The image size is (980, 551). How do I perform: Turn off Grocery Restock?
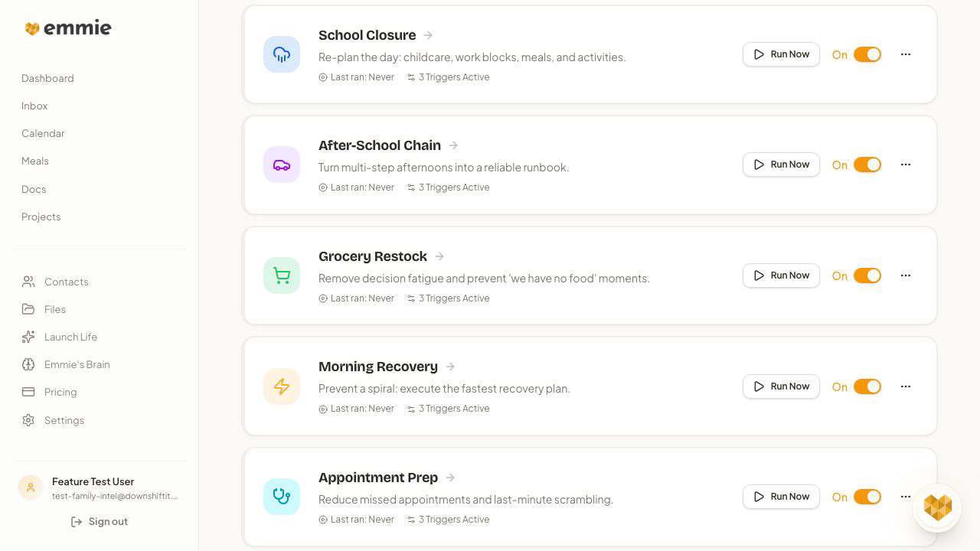pos(867,275)
